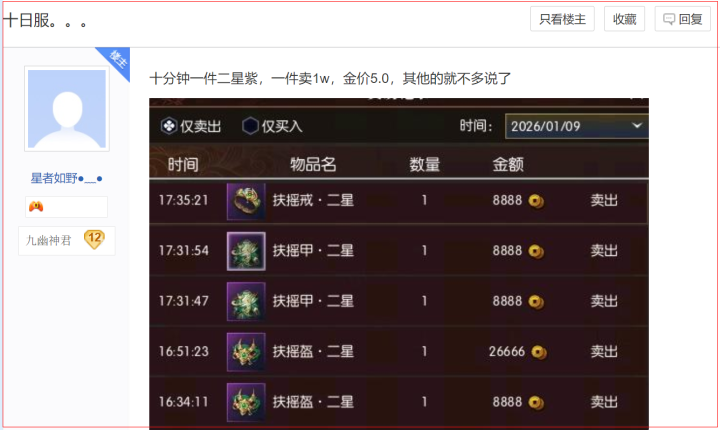Click the 扶摇盔 helmet icon at 16:34:11

(x=246, y=402)
